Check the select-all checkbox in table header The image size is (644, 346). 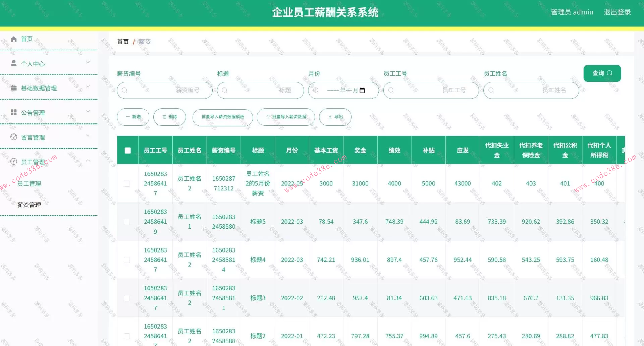coord(127,150)
